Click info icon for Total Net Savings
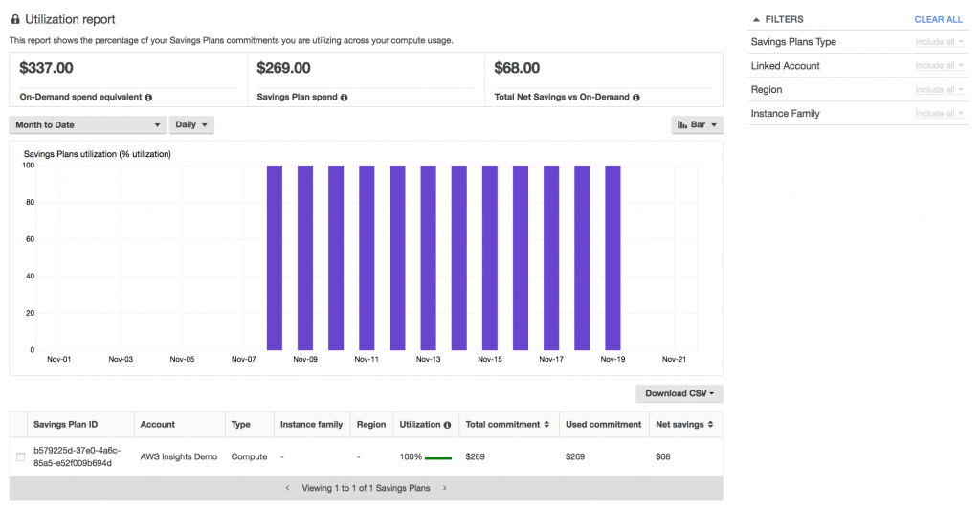980x512 pixels. (x=635, y=98)
